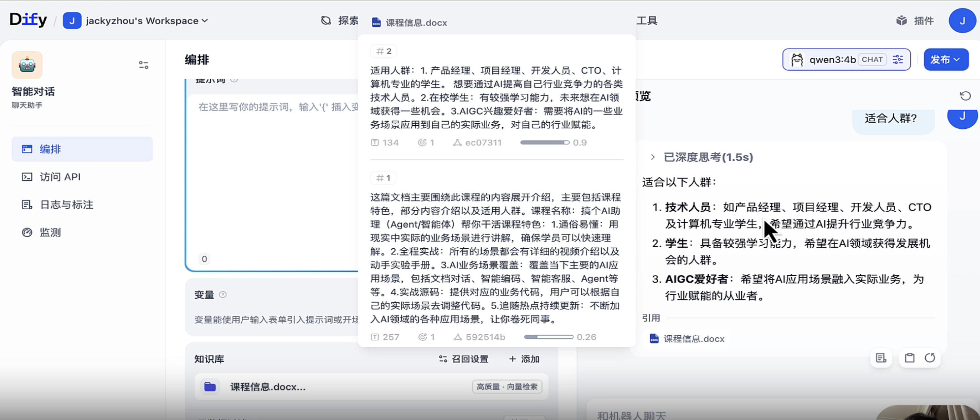Select the 日志与标注 menu item
Image resolution: width=980 pixels, height=420 pixels.
[67, 205]
